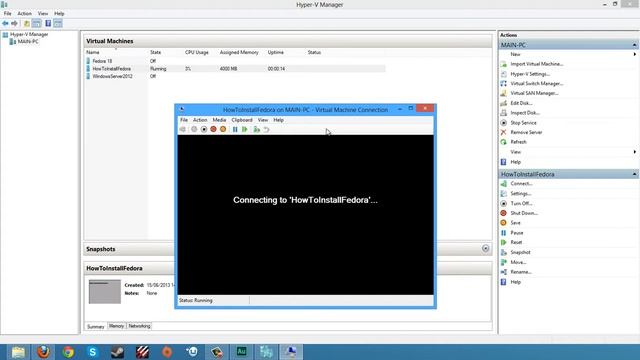This screenshot has width=640, height=360.
Task: Click the red Shut Down toolbar icon
Action: pos(213,129)
